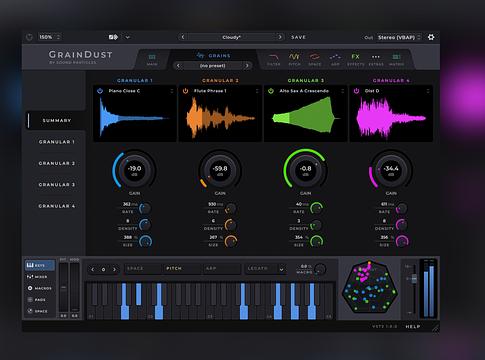Click the HELP button
Viewport: 485px width, 360px height.
[413, 326]
